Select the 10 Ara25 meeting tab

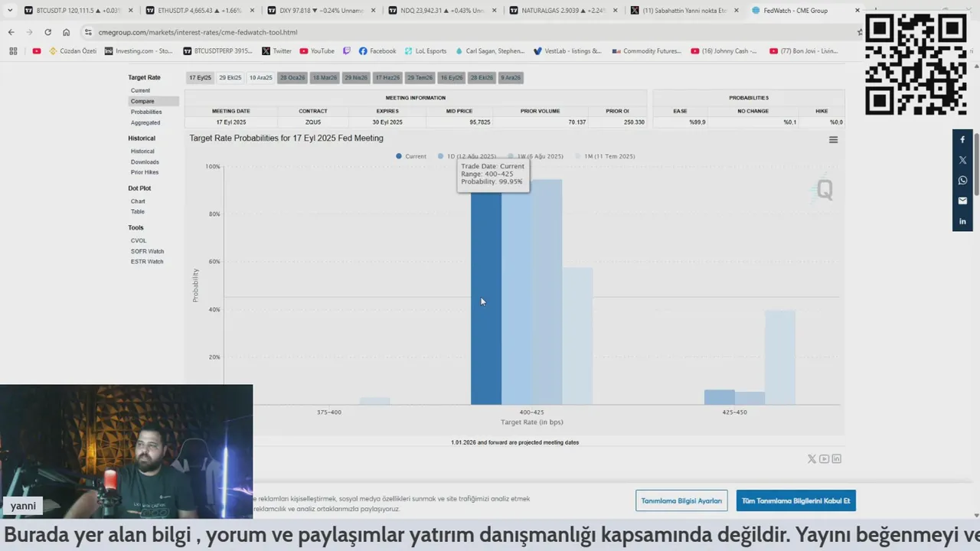click(x=260, y=77)
